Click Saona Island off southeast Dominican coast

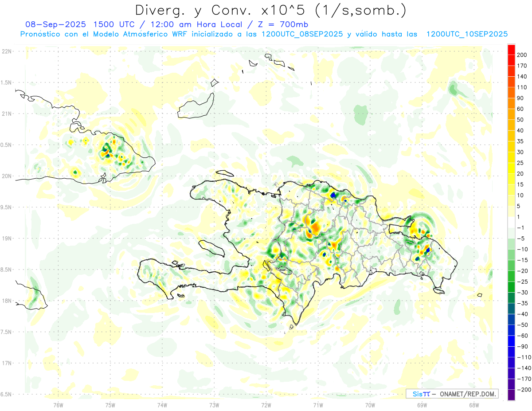[x=439, y=291]
